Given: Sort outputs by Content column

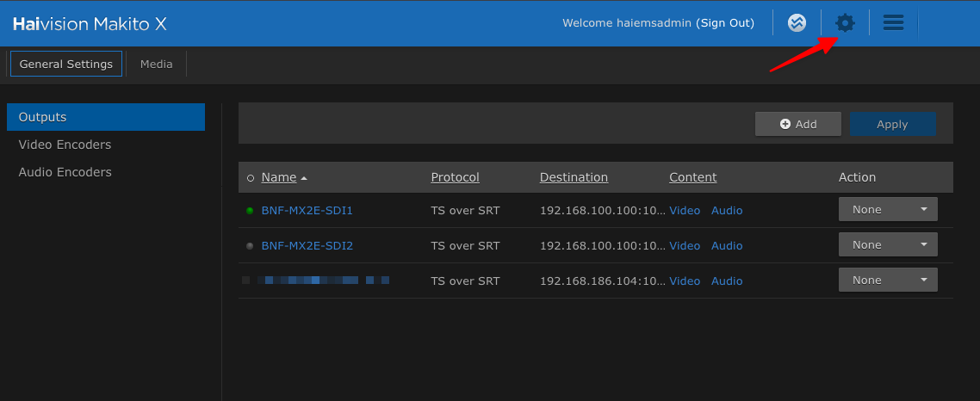Looking at the screenshot, I should tap(693, 177).
